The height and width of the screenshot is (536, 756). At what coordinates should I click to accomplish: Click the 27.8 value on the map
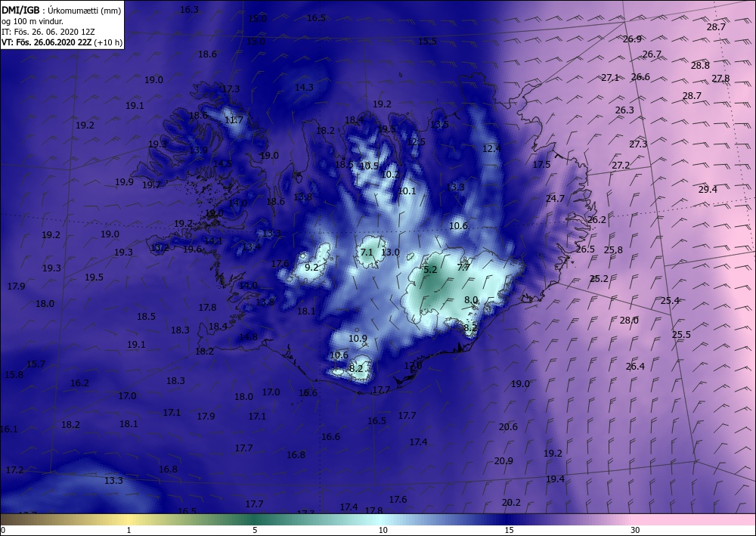pyautogui.click(x=720, y=78)
